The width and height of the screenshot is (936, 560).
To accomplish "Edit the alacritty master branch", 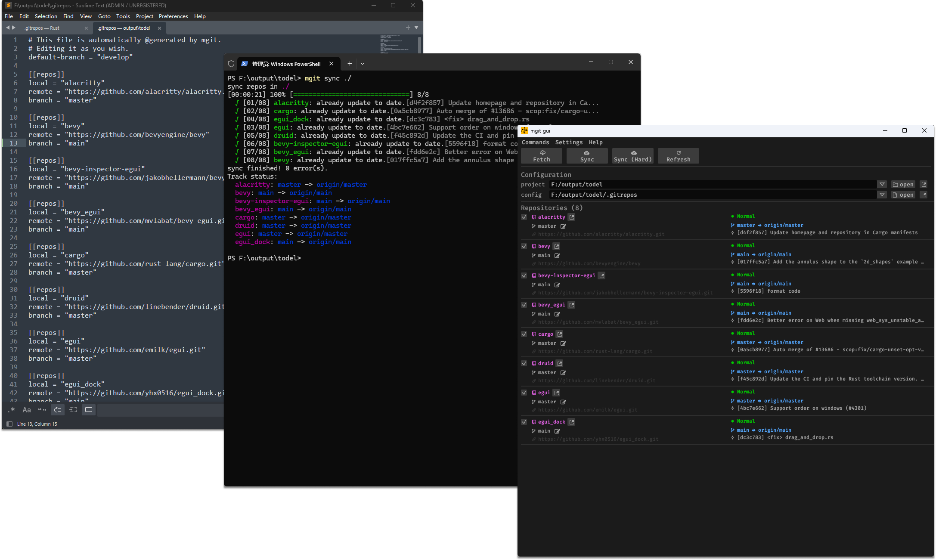I will point(563,226).
